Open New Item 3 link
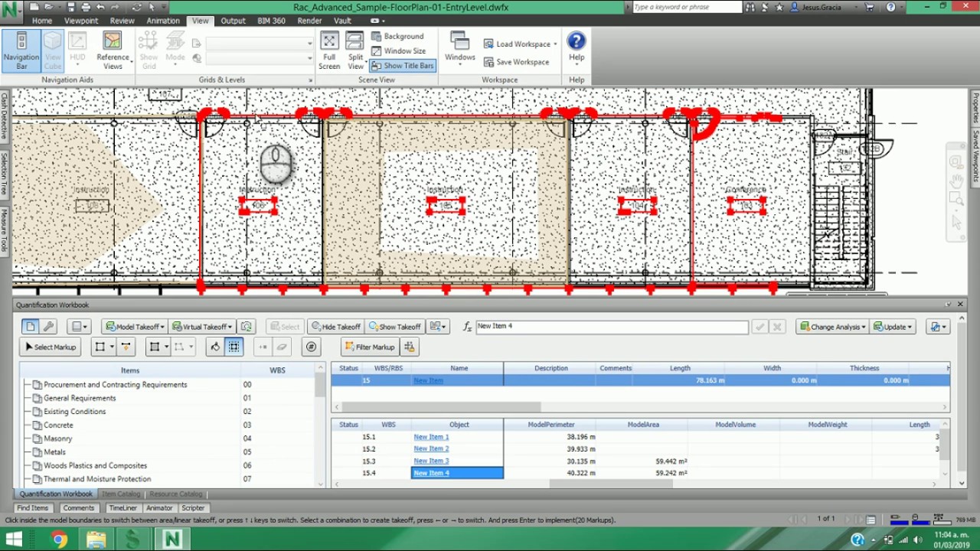This screenshot has width=980, height=551. point(431,461)
